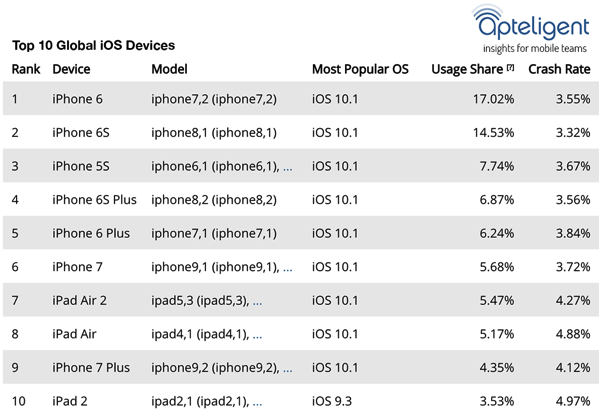This screenshot has width=599, height=414.
Task: Show additional iPhone 7 Plus model identifiers
Action: [x=288, y=369]
